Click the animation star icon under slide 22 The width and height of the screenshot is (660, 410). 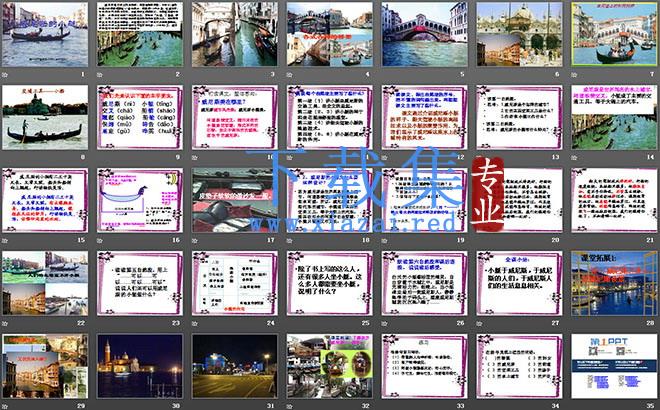[5, 323]
